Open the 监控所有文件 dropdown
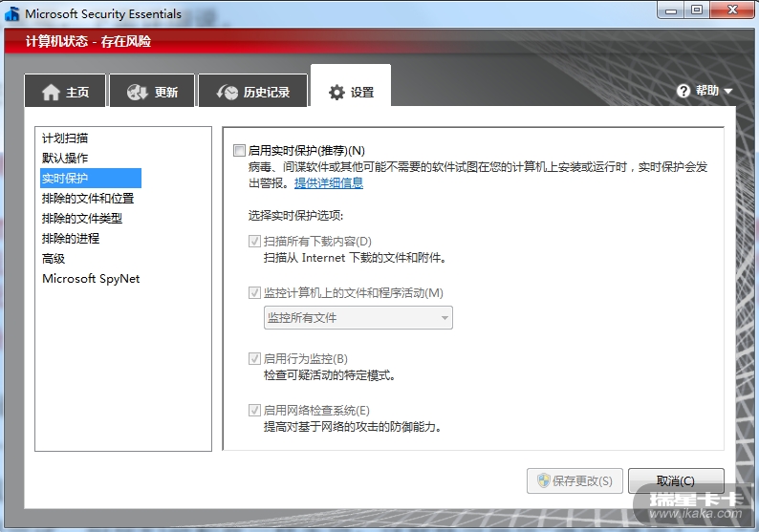The width and height of the screenshot is (759, 532). (358, 318)
